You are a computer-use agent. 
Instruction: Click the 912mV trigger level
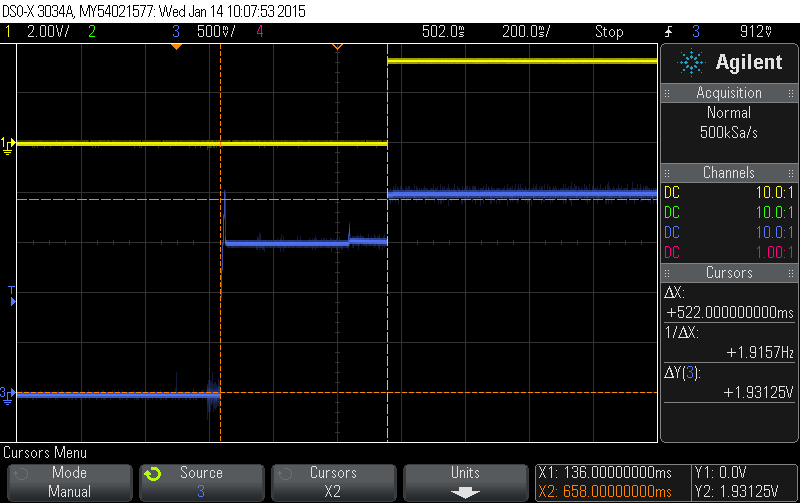756,32
